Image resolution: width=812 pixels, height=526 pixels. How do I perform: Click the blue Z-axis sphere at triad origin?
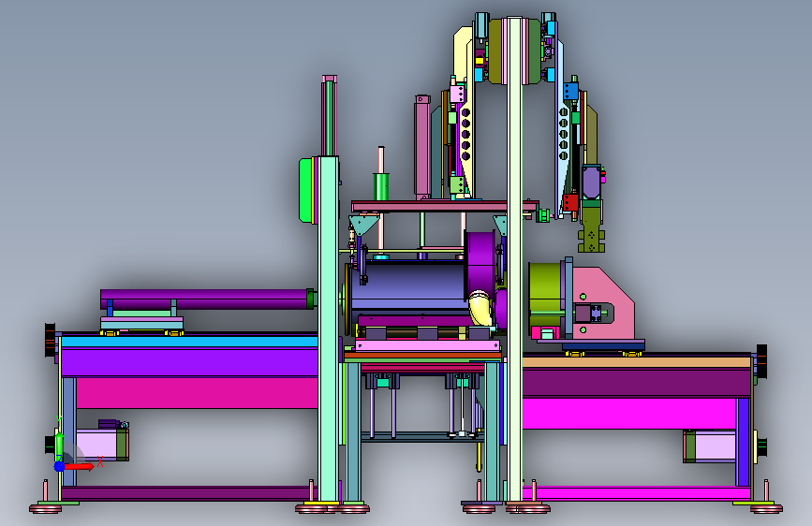59,466
